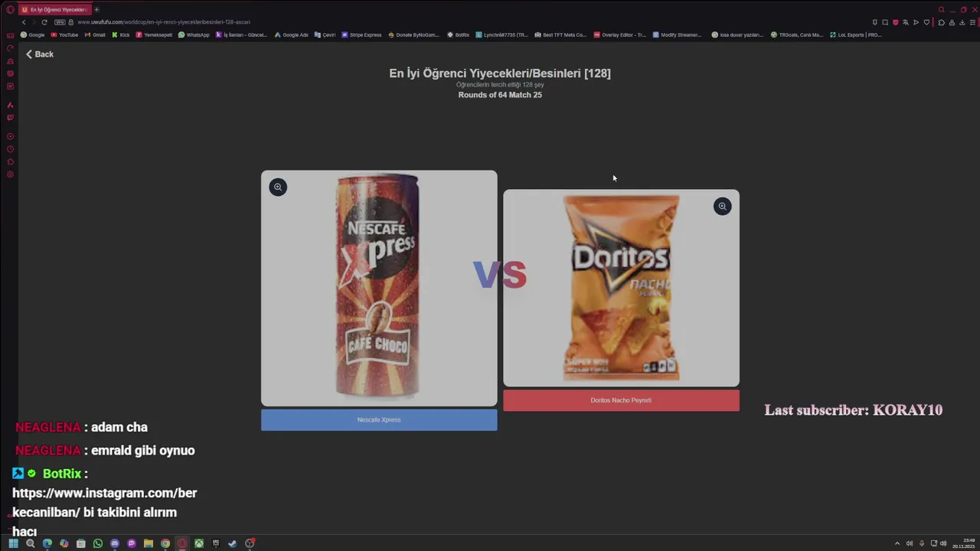Open WhatsApp from the taskbar
This screenshot has width=980, height=551.
click(x=98, y=543)
